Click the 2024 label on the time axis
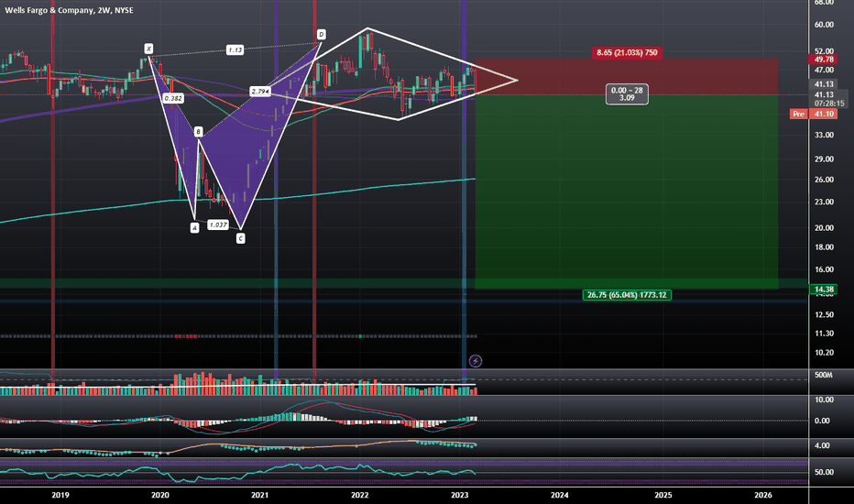This screenshot has height=504, width=854. click(x=559, y=495)
